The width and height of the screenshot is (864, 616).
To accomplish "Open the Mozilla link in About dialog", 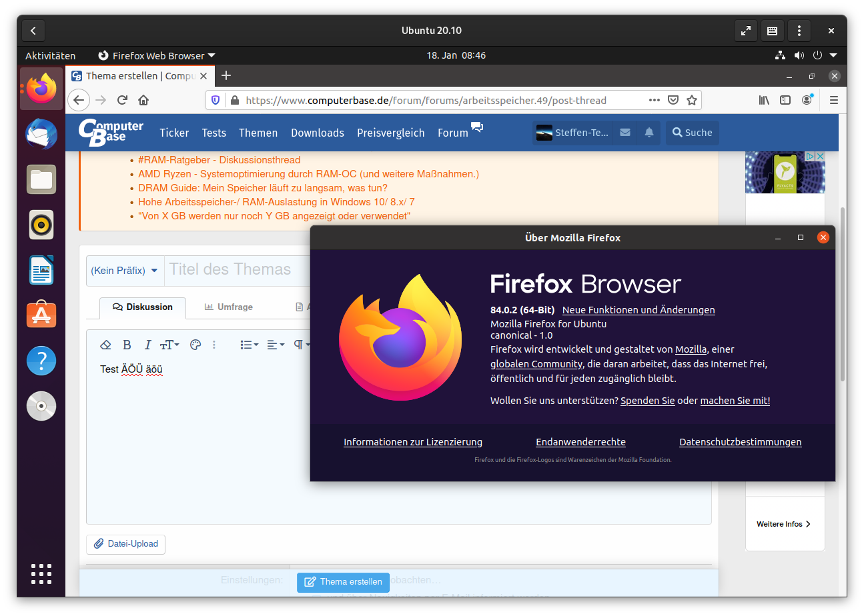I will point(691,349).
